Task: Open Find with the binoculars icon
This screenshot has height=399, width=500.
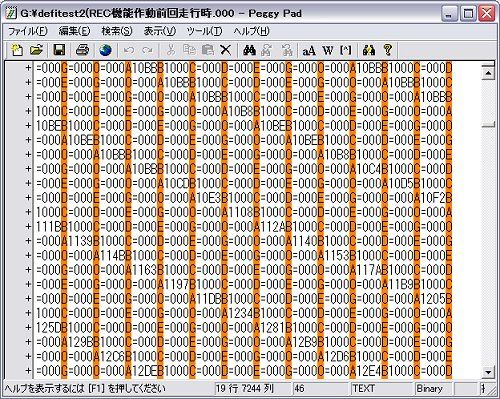Action: 249,50
